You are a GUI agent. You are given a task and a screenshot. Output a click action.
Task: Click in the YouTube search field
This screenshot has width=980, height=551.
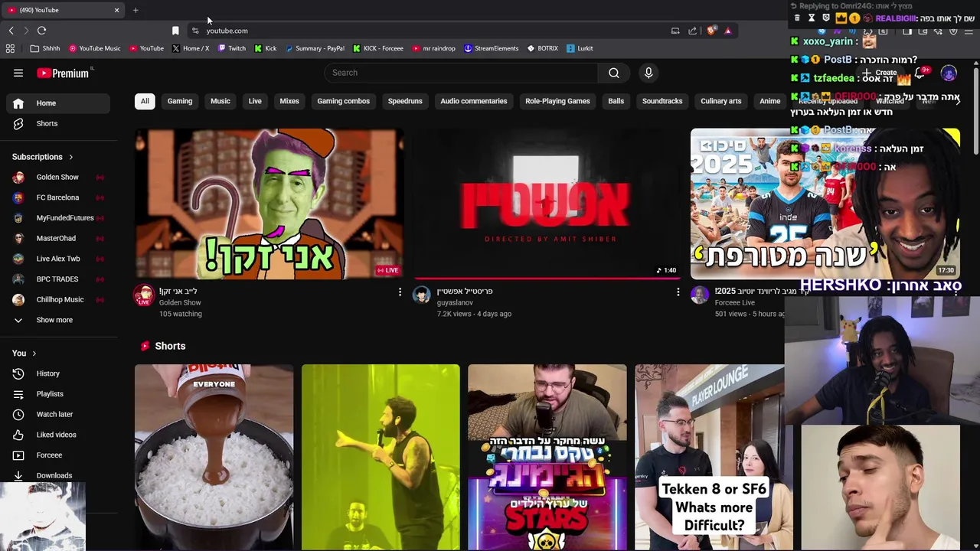pyautogui.click(x=461, y=73)
